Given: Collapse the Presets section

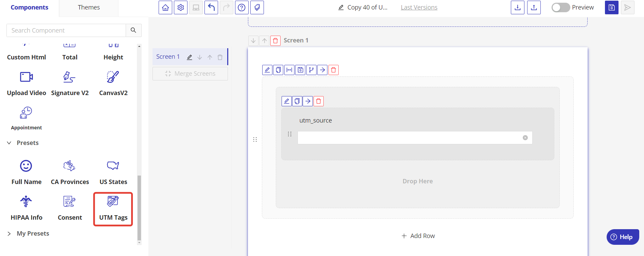Looking at the screenshot, I should click(x=9, y=143).
